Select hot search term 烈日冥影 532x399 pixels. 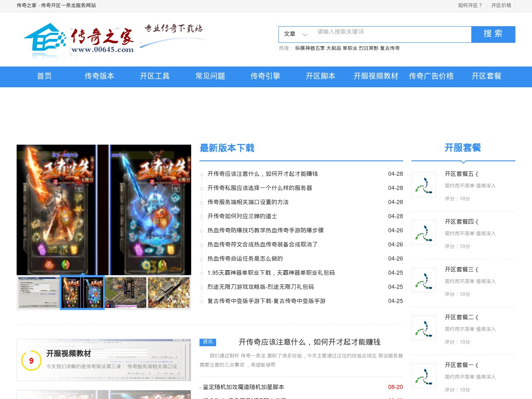pos(369,48)
